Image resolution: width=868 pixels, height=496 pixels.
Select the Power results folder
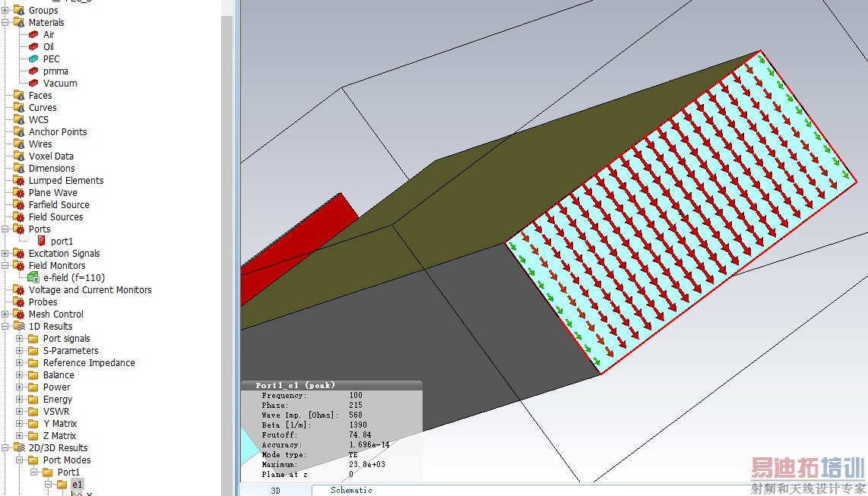point(56,387)
